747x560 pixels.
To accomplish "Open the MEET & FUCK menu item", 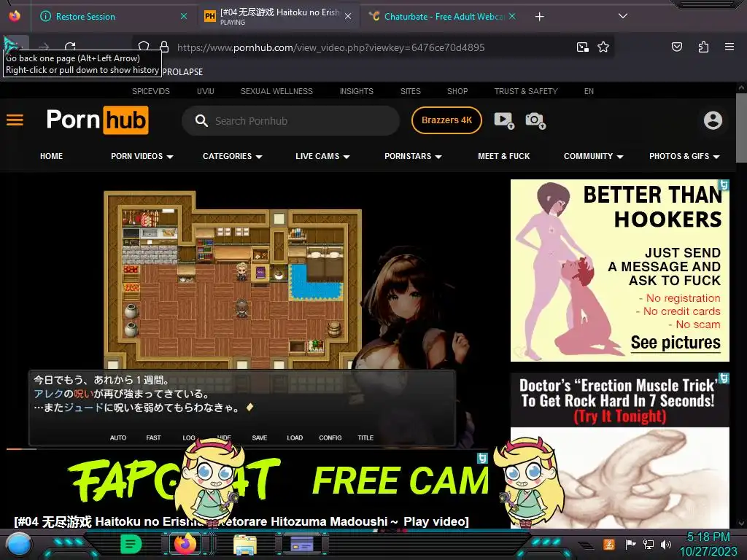I will (x=503, y=156).
